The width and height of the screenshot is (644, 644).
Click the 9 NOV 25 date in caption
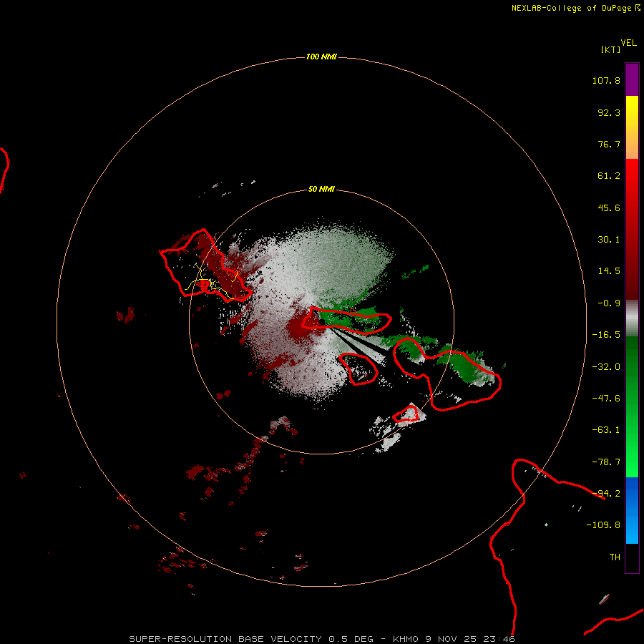451,639
